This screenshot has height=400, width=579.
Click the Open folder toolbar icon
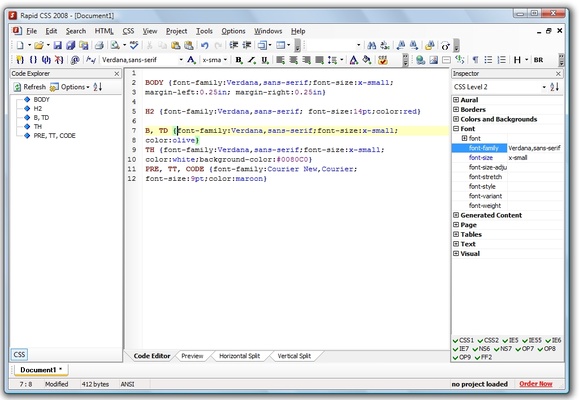(x=38, y=45)
